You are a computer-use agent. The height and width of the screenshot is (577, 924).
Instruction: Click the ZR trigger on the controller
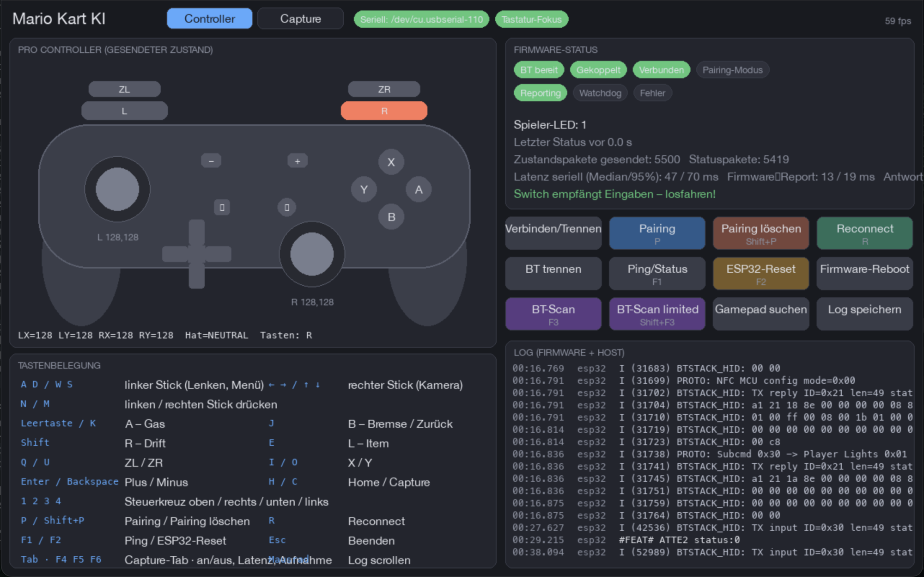[x=384, y=89]
